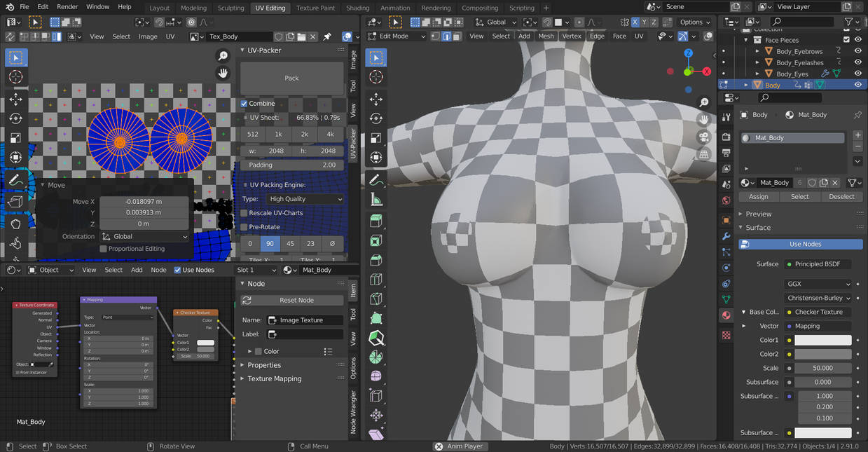Image resolution: width=868 pixels, height=452 pixels.
Task: Open the High Quality packing type dropdown
Action: (306, 199)
